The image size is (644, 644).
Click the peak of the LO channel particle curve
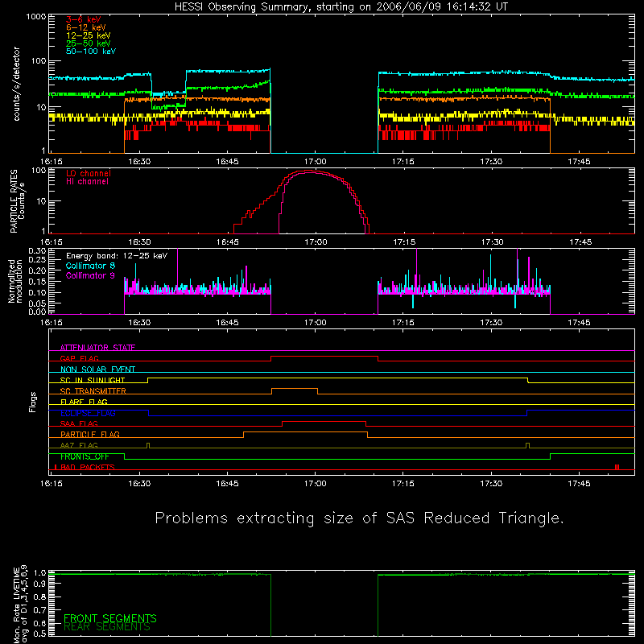(x=309, y=171)
